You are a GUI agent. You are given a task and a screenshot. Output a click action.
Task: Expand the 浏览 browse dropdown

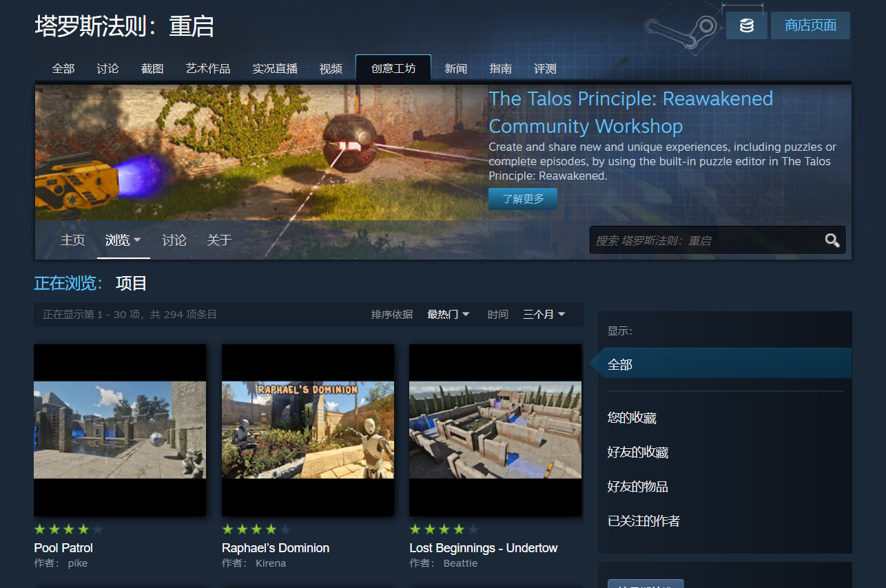[x=123, y=240]
